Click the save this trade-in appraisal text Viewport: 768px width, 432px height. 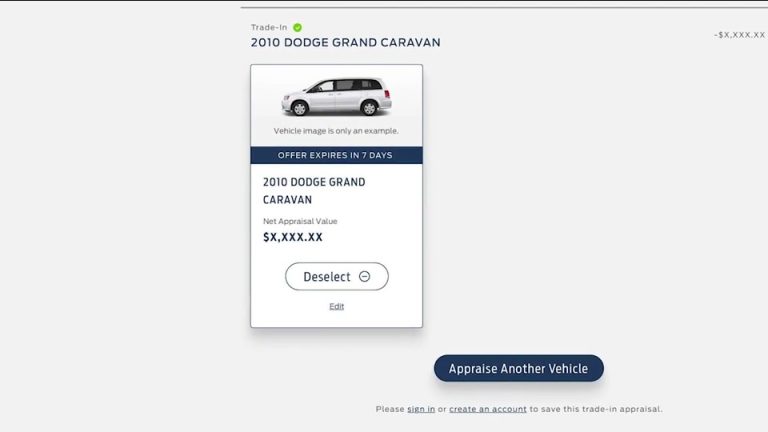click(x=596, y=409)
